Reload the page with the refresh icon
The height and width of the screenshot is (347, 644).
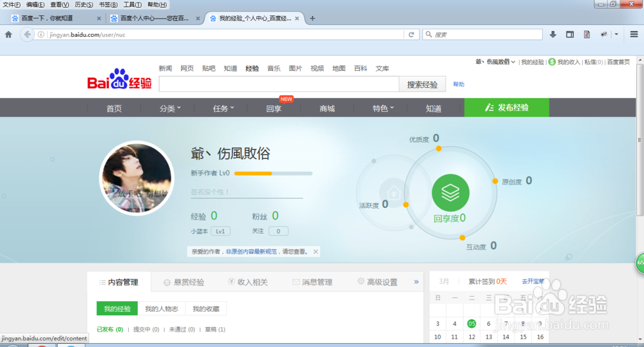pyautogui.click(x=411, y=35)
